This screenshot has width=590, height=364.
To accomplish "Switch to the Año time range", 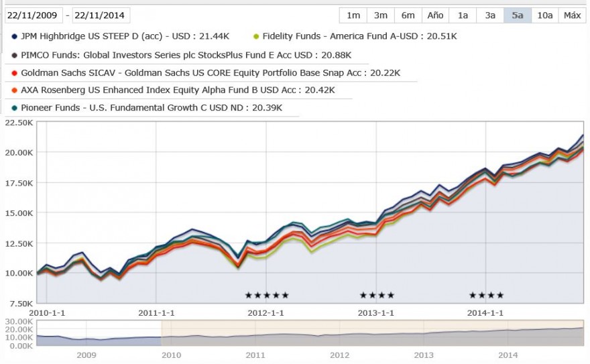I will click(435, 15).
